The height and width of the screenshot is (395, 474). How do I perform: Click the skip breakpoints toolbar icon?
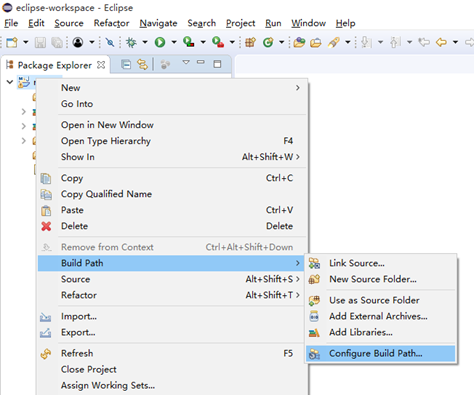(110, 42)
